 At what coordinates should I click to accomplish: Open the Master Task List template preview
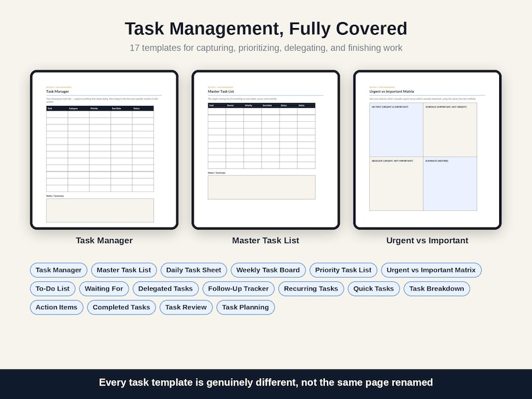265,149
